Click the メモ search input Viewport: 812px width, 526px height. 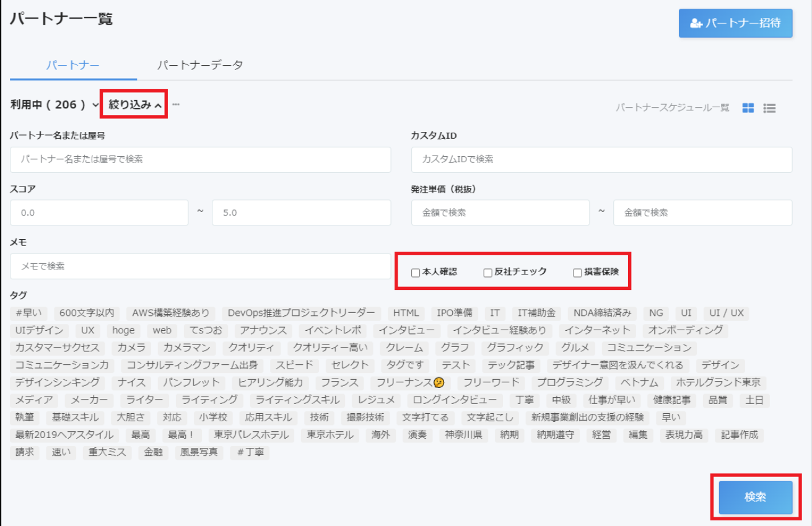coord(200,266)
